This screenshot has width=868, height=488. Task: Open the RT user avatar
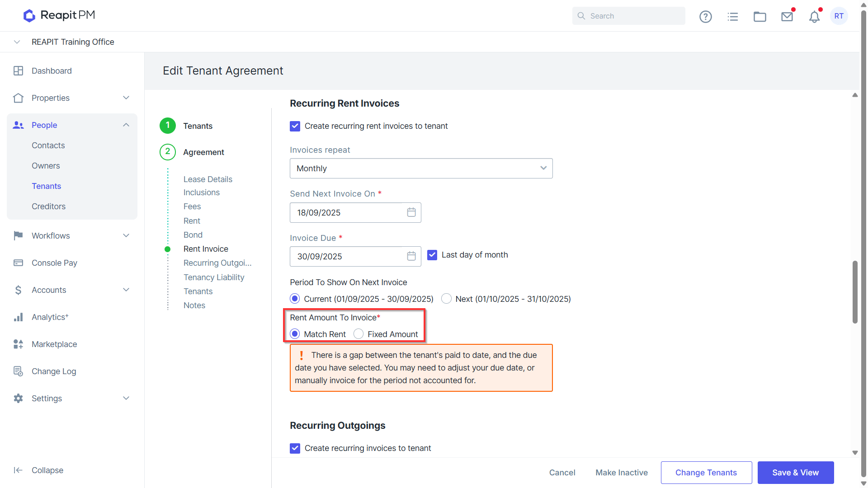[839, 16]
